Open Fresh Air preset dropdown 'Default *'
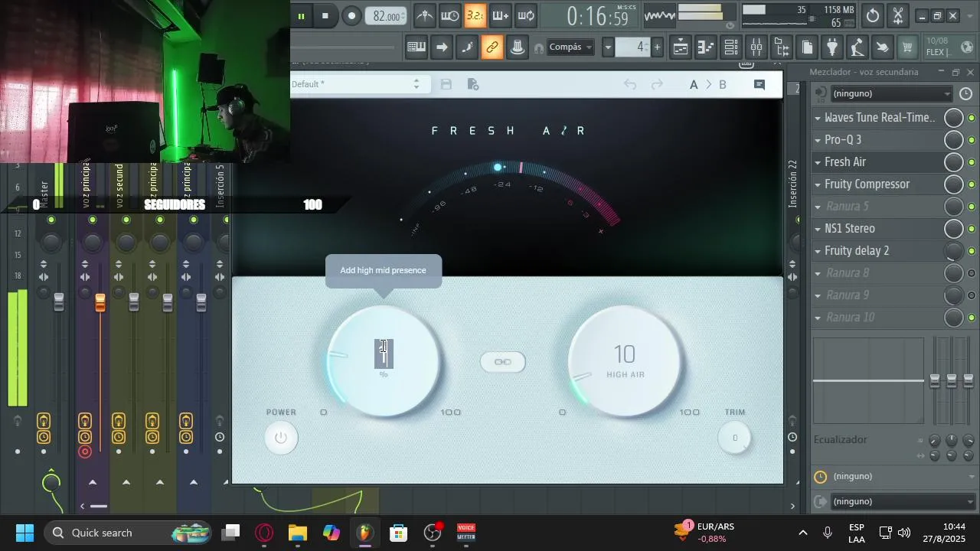The height and width of the screenshot is (551, 980). 356,84
